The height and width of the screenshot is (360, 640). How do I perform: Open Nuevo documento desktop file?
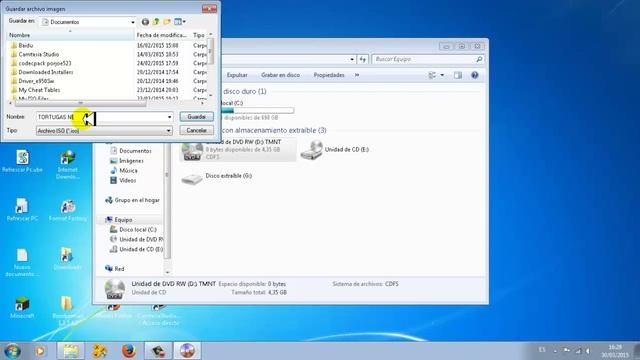[22, 262]
